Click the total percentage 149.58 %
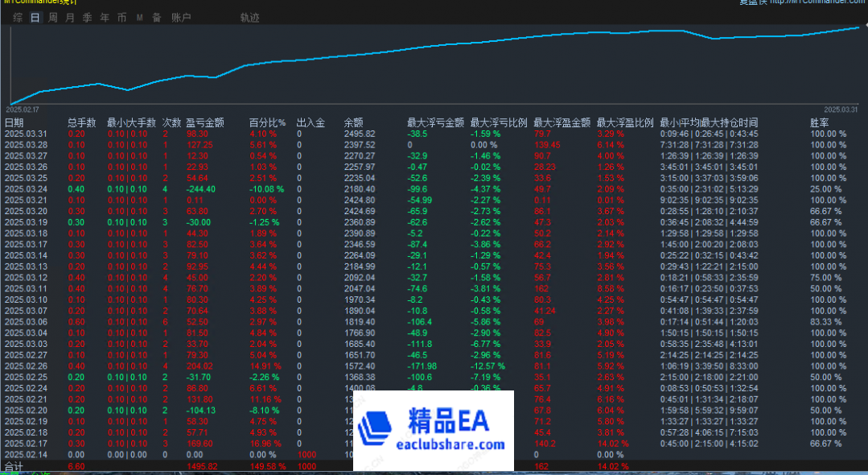The height and width of the screenshot is (475, 868). [x=267, y=467]
